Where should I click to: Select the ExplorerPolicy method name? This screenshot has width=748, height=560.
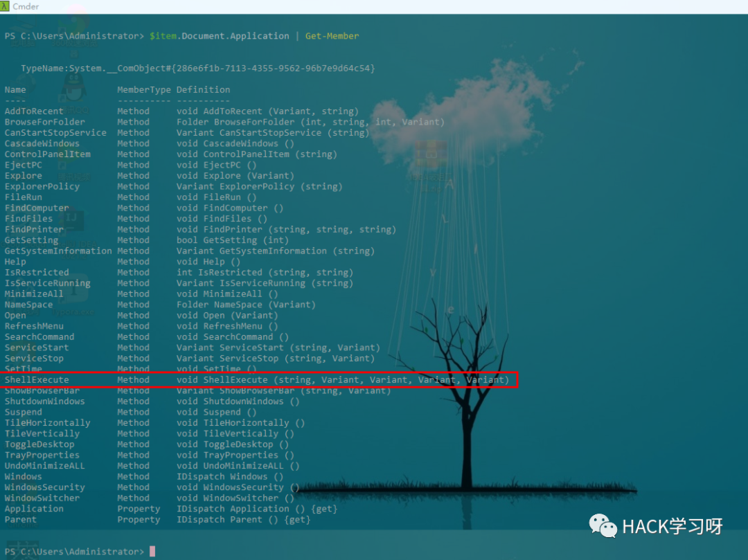[42, 186]
